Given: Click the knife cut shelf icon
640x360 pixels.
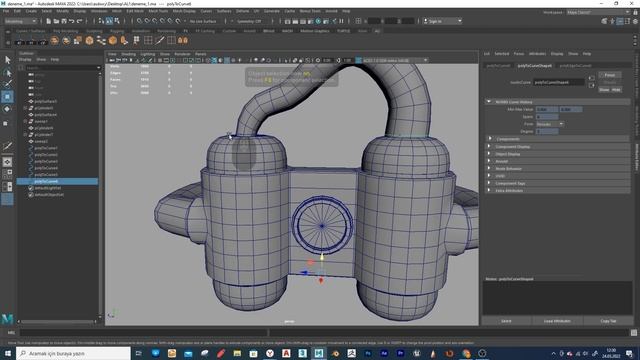Looking at the screenshot, I should 160,40.
